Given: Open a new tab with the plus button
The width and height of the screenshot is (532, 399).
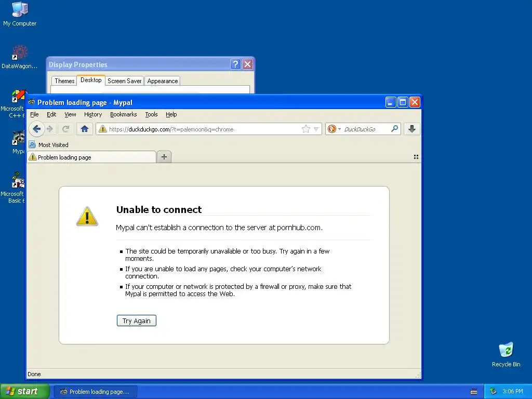Looking at the screenshot, I should tap(164, 157).
